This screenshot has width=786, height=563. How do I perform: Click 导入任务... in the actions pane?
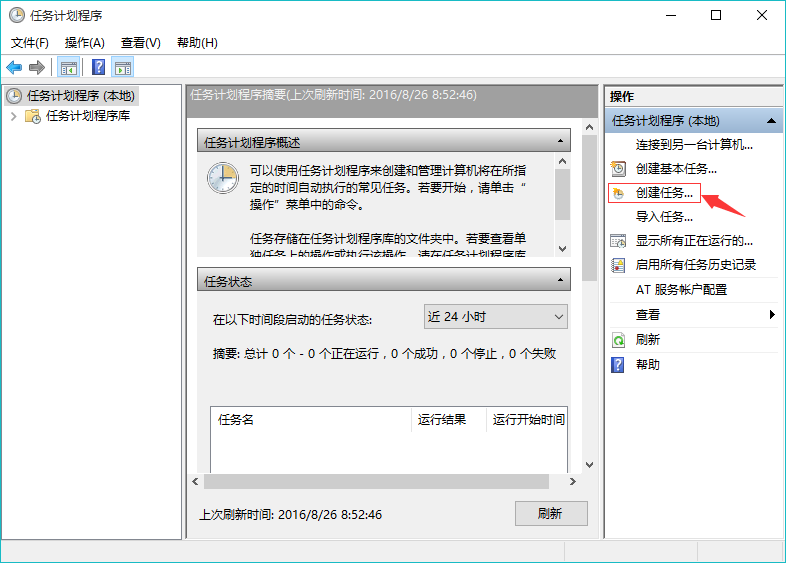664,217
